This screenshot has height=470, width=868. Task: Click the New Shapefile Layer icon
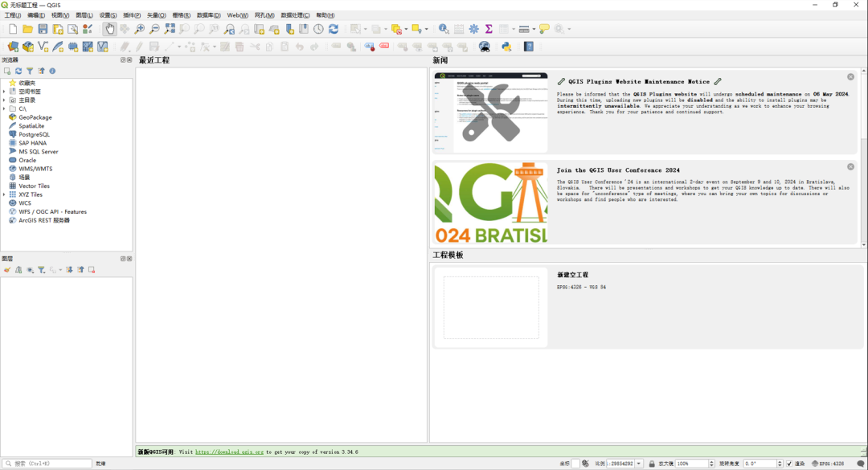pyautogui.click(x=43, y=47)
